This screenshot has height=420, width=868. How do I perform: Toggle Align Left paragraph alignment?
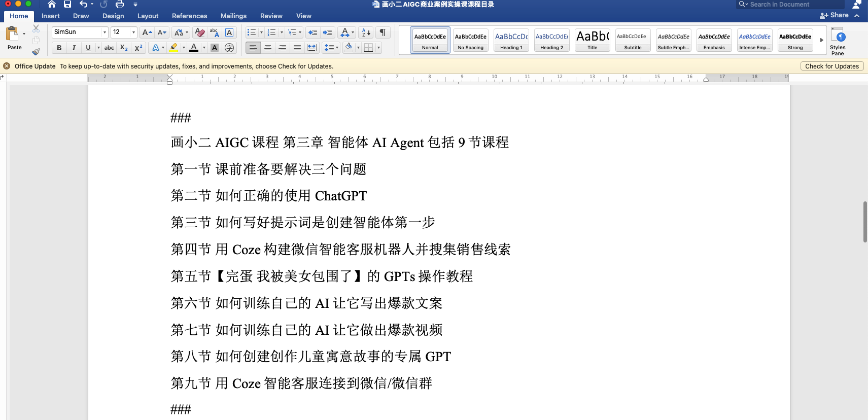coord(253,48)
